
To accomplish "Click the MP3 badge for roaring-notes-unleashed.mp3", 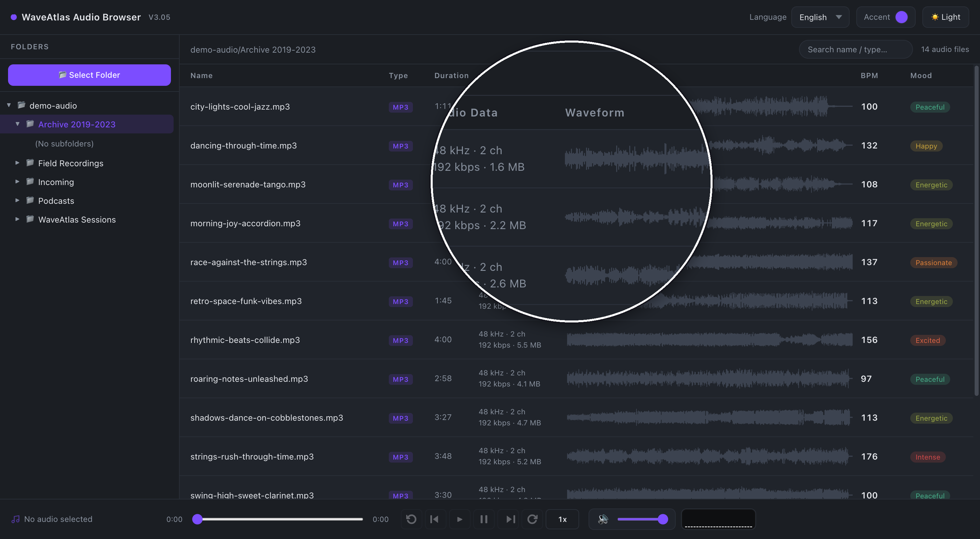I will click(x=401, y=379).
